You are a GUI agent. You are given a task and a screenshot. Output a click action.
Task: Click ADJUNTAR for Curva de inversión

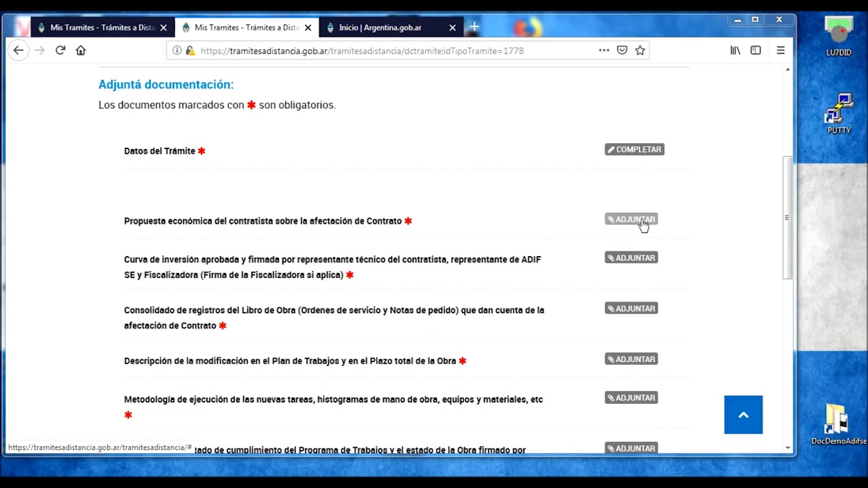pos(631,258)
